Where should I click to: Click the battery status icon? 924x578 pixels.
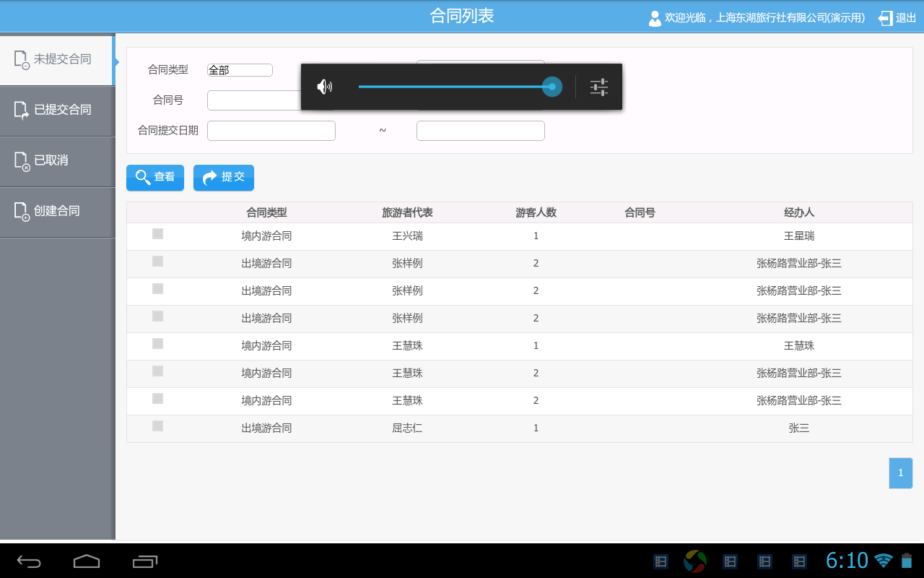[907, 561]
